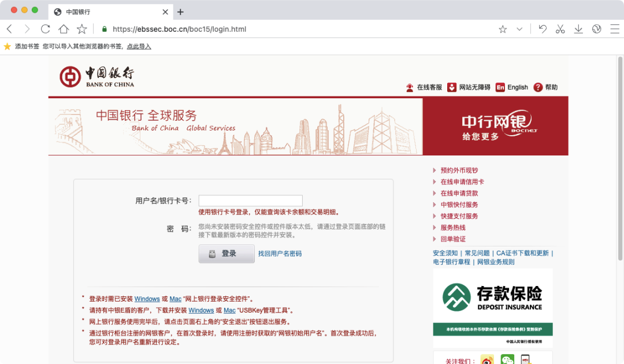Image resolution: width=624 pixels, height=364 pixels.
Task: Open the 电子银行章程 link
Action: coord(452,262)
